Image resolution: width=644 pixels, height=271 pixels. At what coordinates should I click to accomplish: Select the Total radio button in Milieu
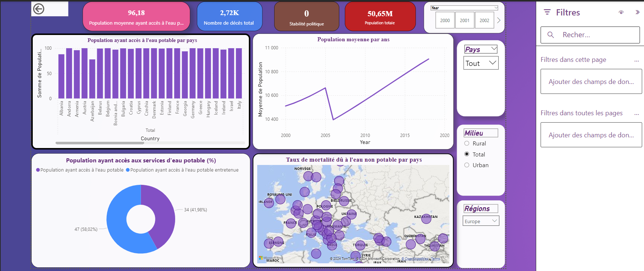tap(467, 154)
